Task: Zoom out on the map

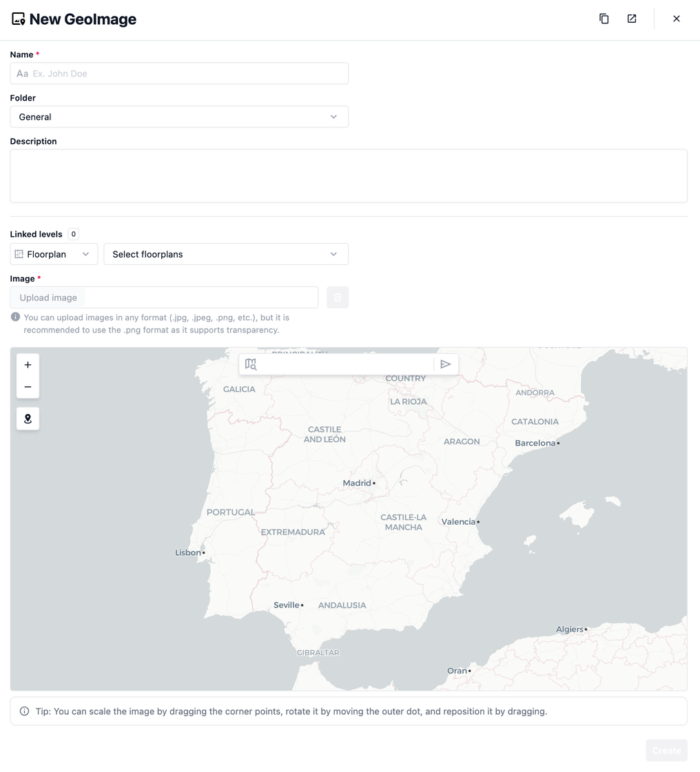Action: (28, 387)
